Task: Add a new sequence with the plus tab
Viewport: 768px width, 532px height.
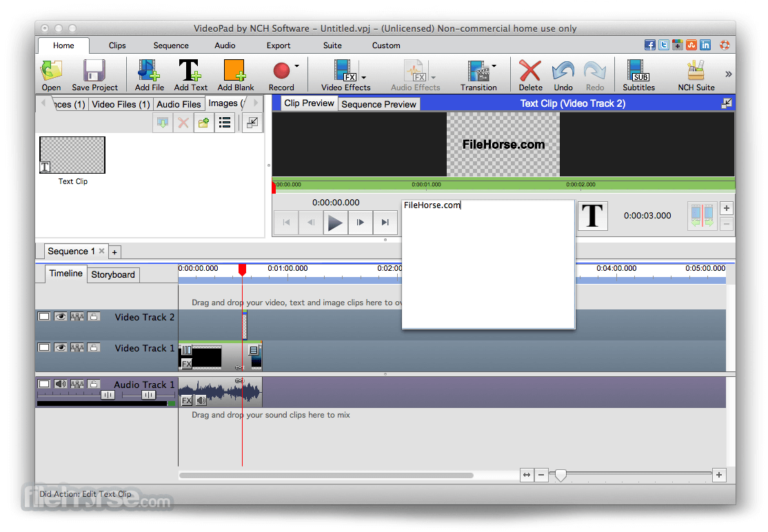Action: (x=114, y=252)
